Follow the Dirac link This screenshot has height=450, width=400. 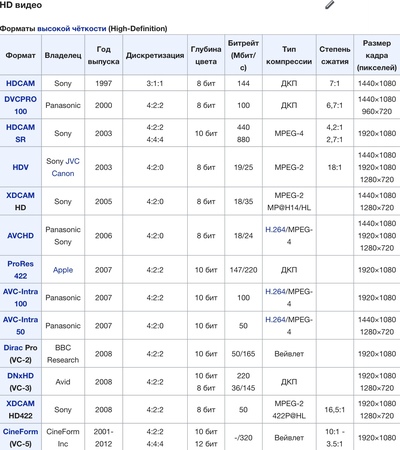13,348
